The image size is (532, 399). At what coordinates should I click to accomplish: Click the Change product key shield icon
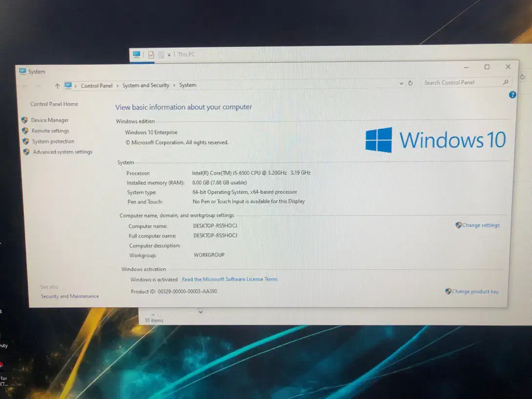tap(448, 291)
